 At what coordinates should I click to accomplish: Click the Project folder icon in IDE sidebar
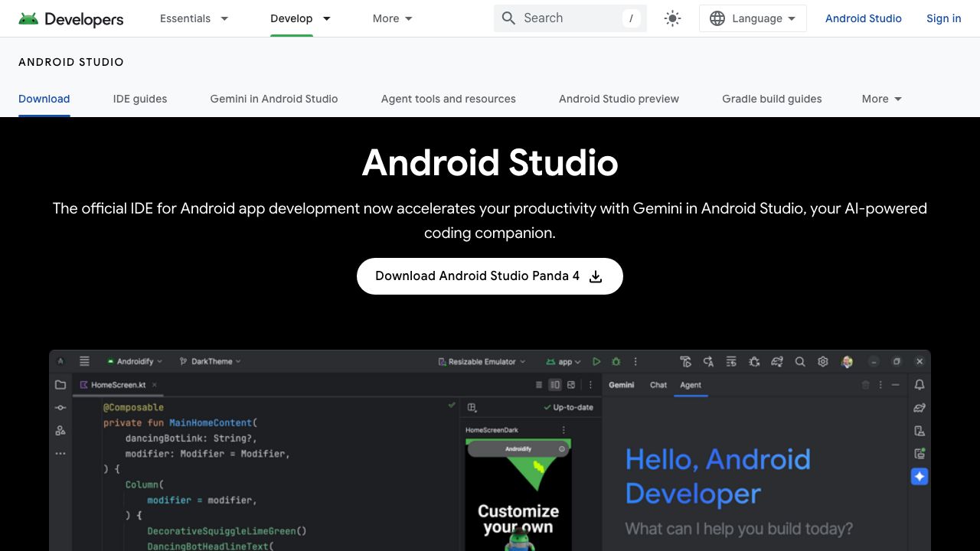pos(60,385)
